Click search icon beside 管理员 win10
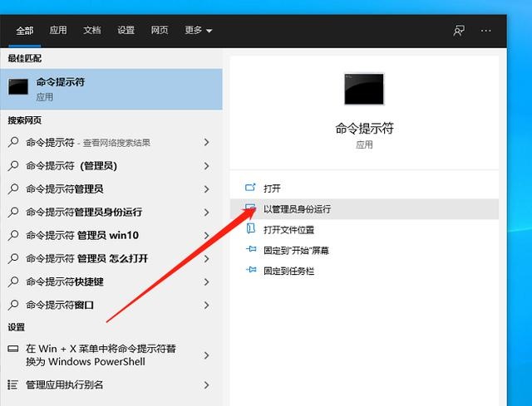Viewport: 532px width, 406px height. (13, 235)
